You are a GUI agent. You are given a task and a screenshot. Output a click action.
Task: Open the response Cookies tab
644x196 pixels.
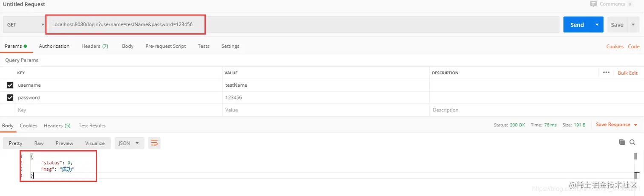pyautogui.click(x=29, y=126)
